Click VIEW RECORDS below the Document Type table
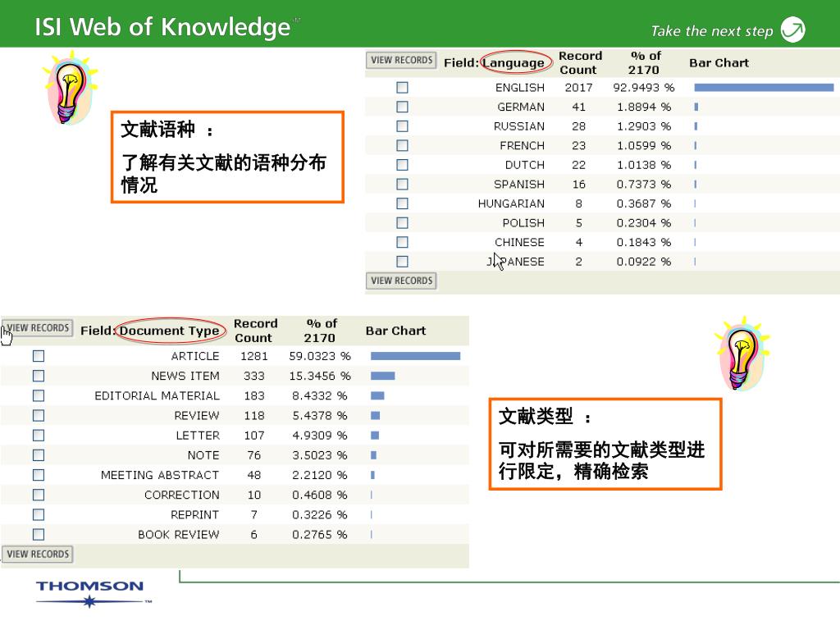Image resolution: width=840 pixels, height=630 pixels. 38,554
